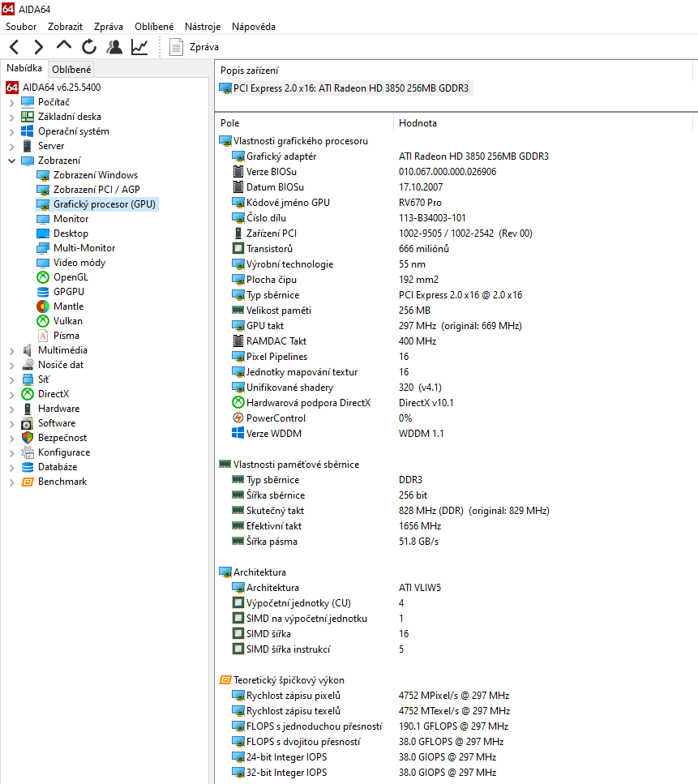Viewport: 698px width, 784px height.
Task: Expand the Počítač tree node
Action: pyautogui.click(x=11, y=102)
